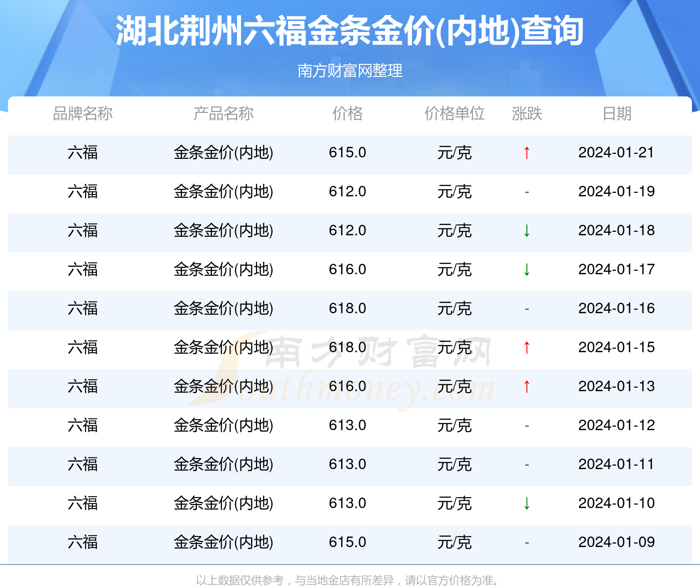Viewport: 700px width, 588px height.
Task: Click the 价格单位 column header
Action: [454, 113]
